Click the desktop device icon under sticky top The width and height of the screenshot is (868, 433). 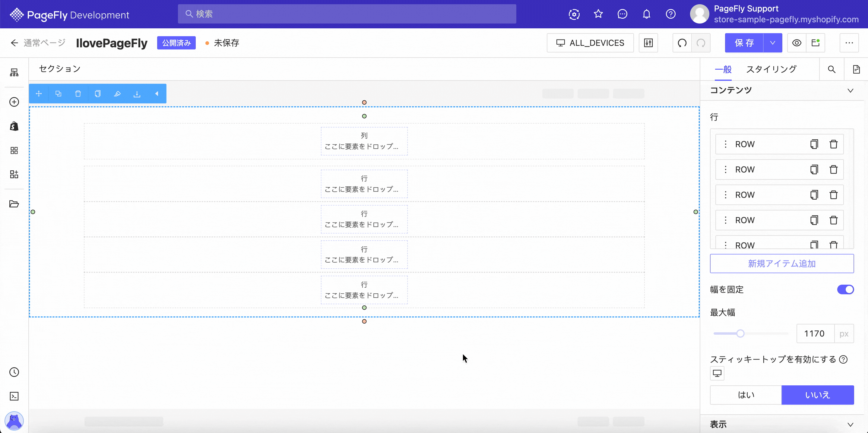(x=717, y=373)
